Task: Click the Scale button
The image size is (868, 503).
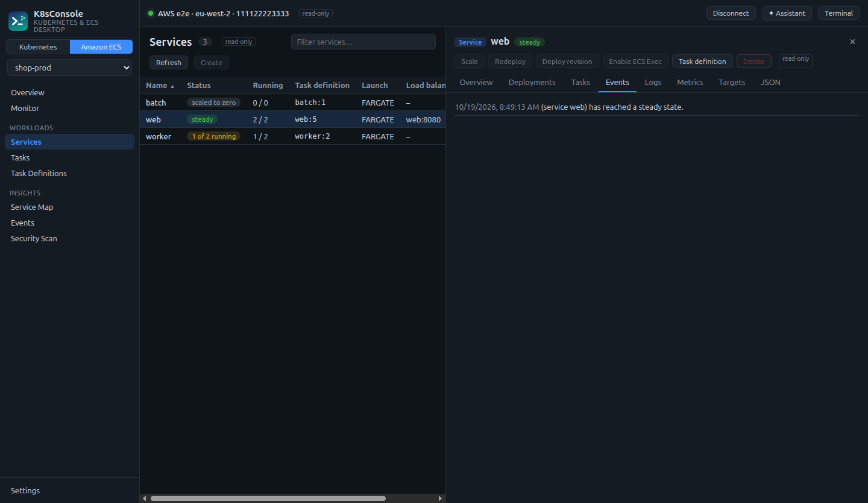Action: (x=470, y=62)
